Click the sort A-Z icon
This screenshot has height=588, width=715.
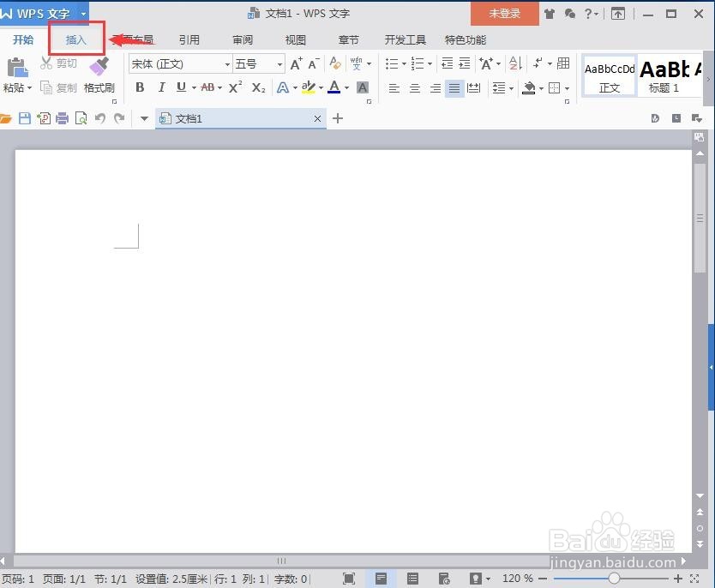click(515, 63)
